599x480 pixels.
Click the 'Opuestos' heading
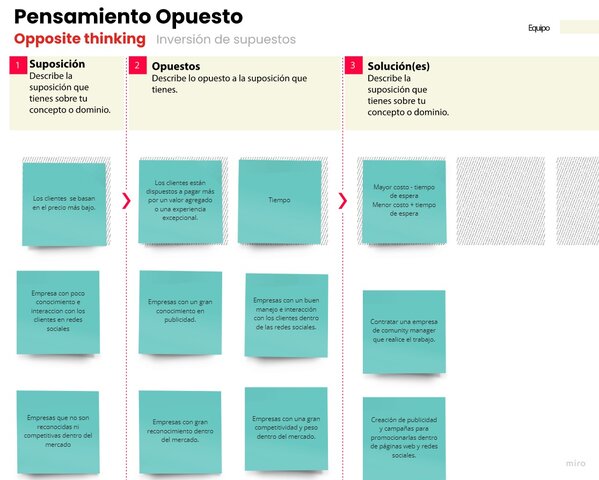point(176,66)
